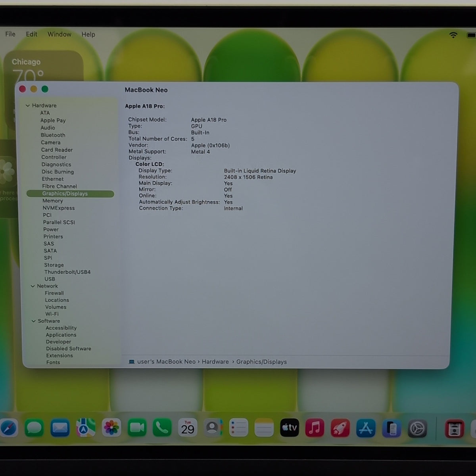Click Hardware in the bottom path bar
476x476 pixels.
pos(215,362)
